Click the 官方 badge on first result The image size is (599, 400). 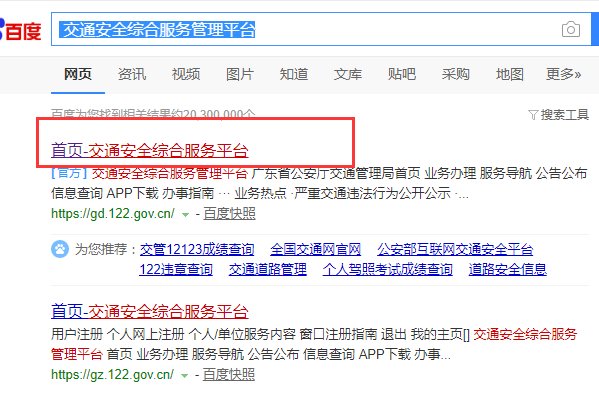coord(70,173)
